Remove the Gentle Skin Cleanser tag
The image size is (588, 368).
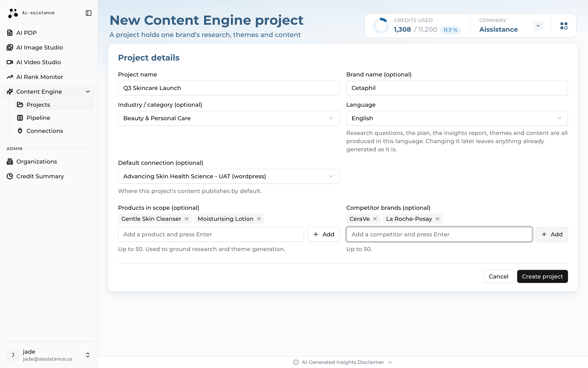click(x=187, y=219)
